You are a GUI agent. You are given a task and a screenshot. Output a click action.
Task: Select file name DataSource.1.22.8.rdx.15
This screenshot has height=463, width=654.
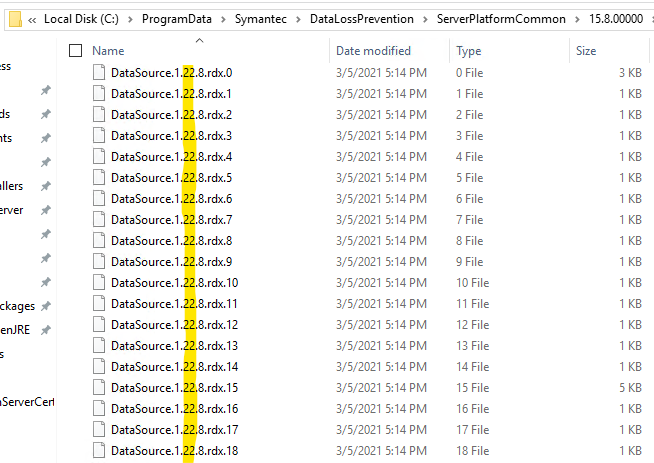pos(174,388)
